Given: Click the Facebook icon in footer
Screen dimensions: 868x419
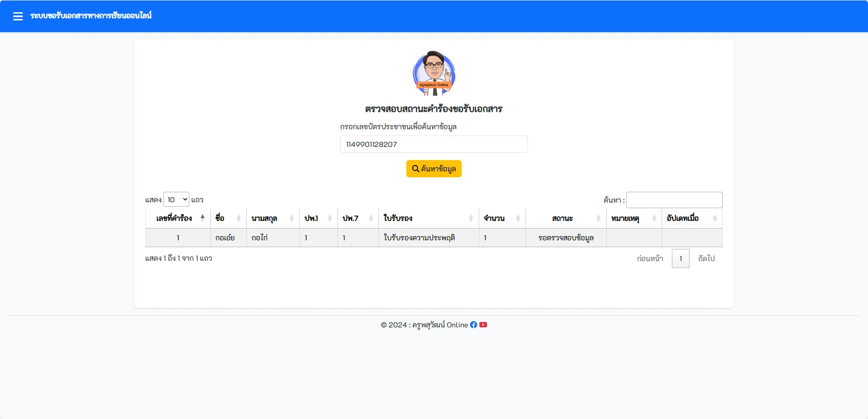Looking at the screenshot, I should pos(473,325).
